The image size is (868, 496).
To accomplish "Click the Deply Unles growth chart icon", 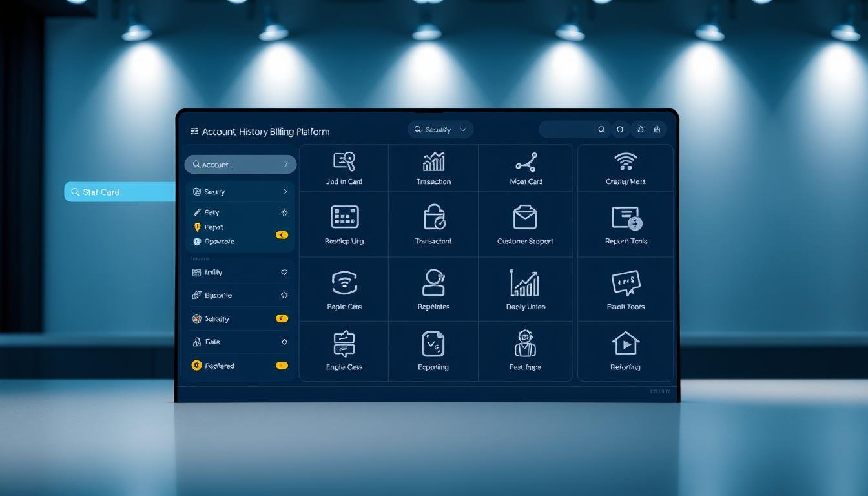I will point(524,283).
